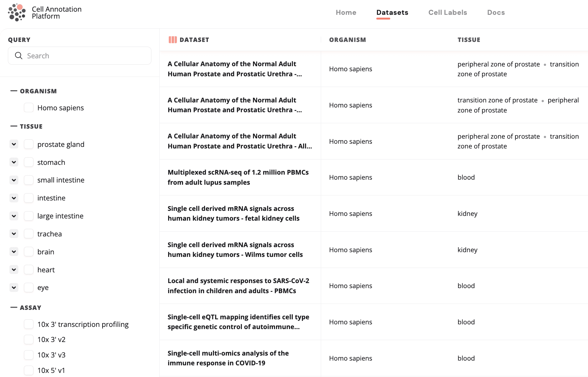
Task: Open the Wilms tumor cells dataset
Action: pyautogui.click(x=235, y=250)
